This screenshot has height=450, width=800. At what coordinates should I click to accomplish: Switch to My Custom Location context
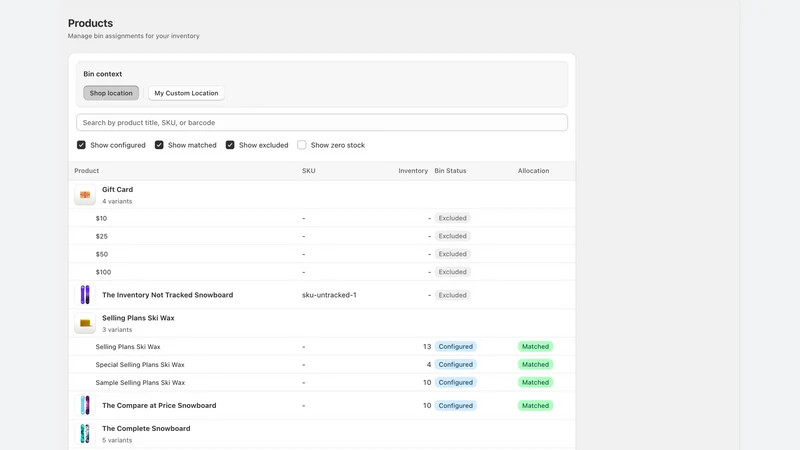[186, 93]
